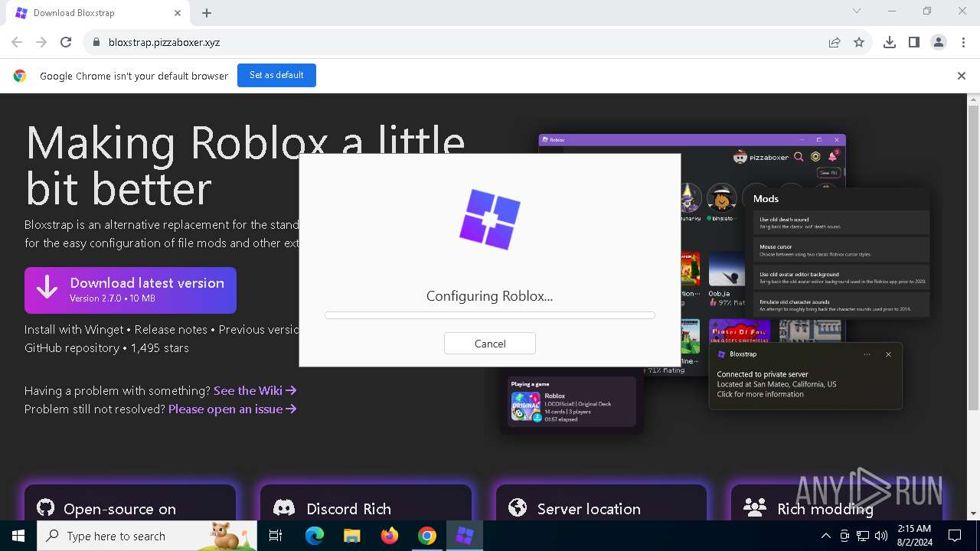Viewport: 980px width, 551px height.
Task: Reload the Bloxstrap page
Action: click(x=66, y=42)
